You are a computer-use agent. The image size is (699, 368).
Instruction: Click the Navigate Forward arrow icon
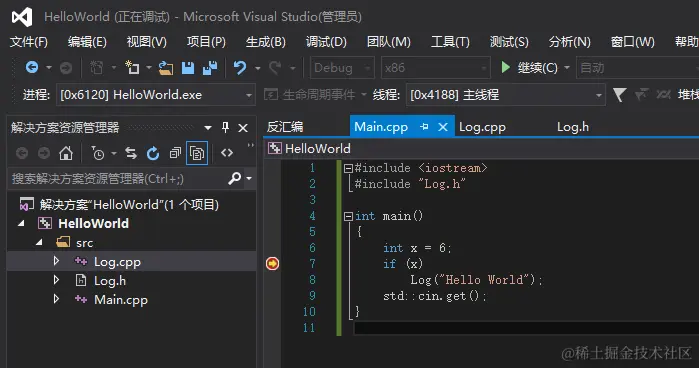tap(66, 68)
